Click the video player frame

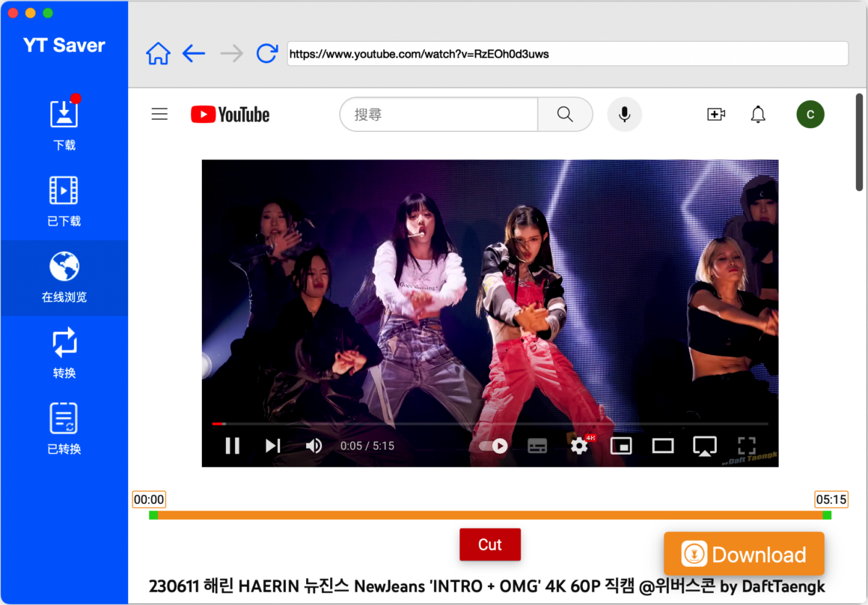coord(490,313)
